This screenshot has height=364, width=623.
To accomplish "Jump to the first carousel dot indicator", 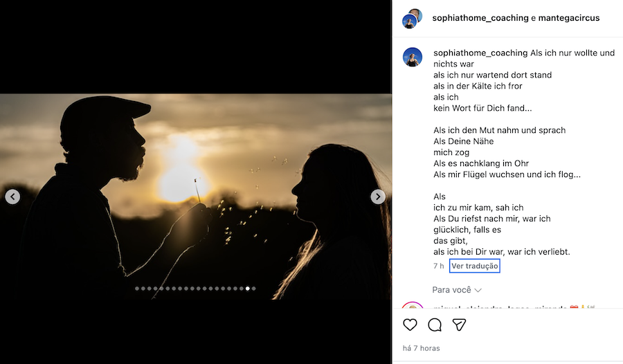I will coord(137,289).
